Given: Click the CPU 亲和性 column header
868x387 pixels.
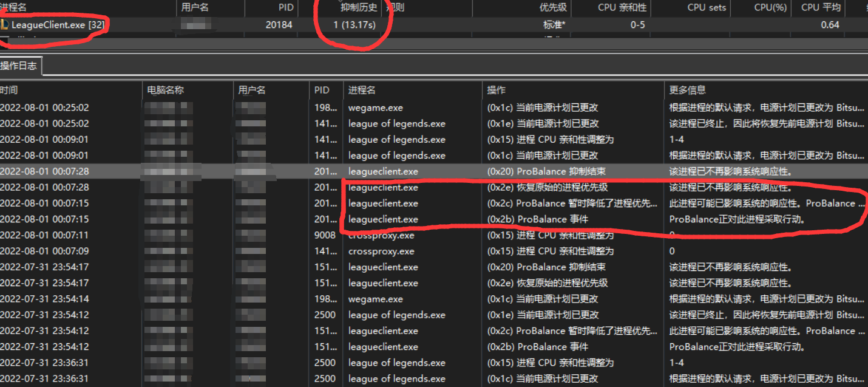Looking at the screenshot, I should click(622, 8).
